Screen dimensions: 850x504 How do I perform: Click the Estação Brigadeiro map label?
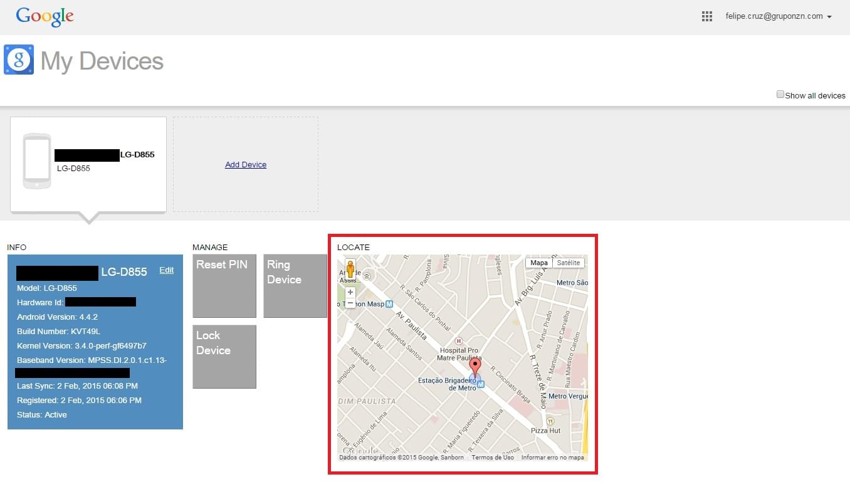click(x=448, y=384)
